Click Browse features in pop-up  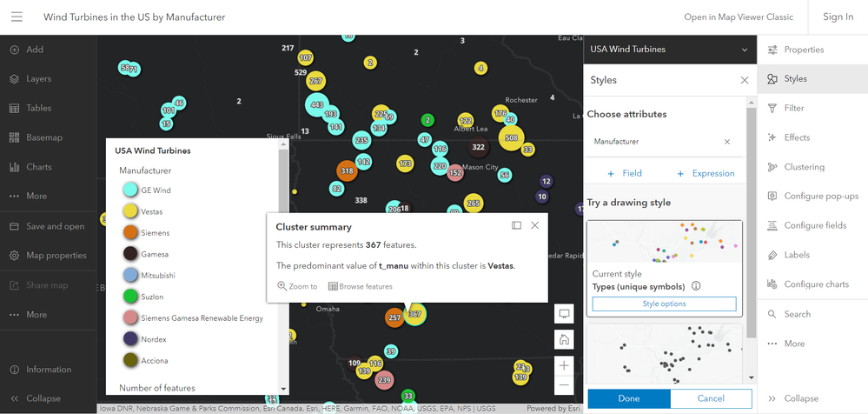(x=361, y=286)
